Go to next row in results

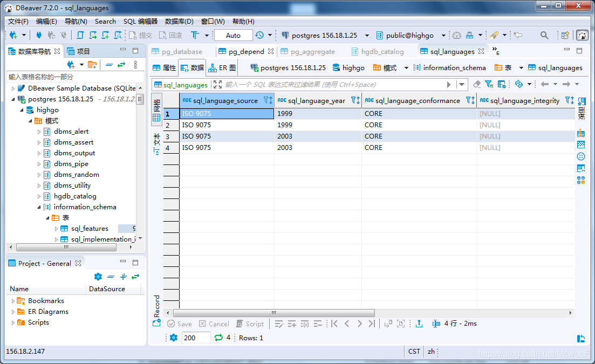(359, 324)
